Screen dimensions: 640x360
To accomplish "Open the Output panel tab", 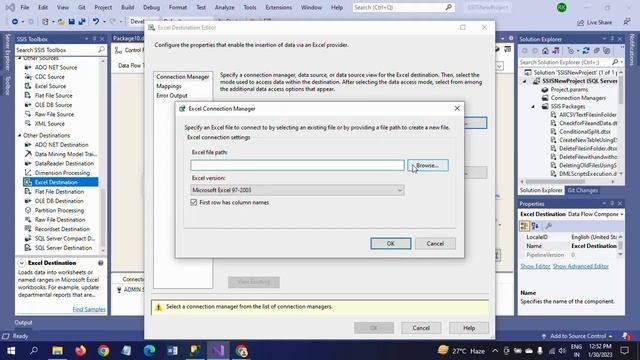I will tap(23, 322).
